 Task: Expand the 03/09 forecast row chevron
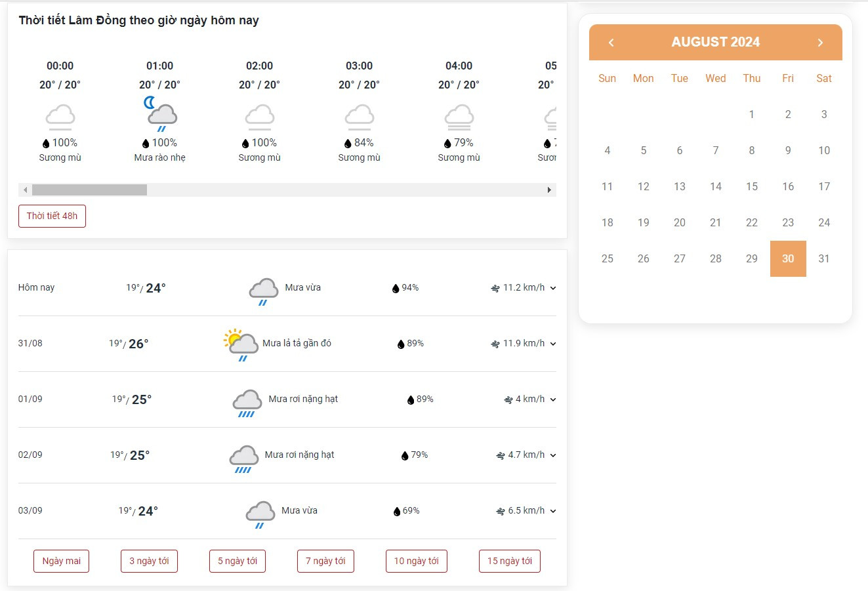tap(553, 512)
